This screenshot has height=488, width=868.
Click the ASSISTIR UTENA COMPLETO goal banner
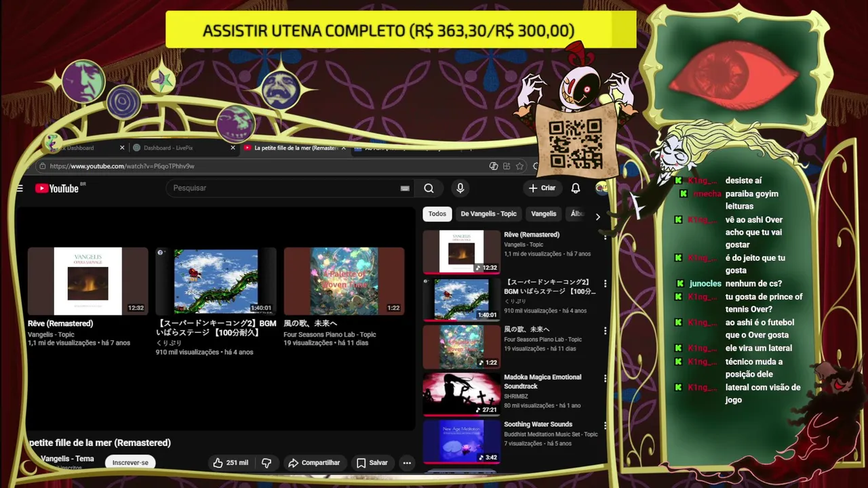[x=401, y=30]
